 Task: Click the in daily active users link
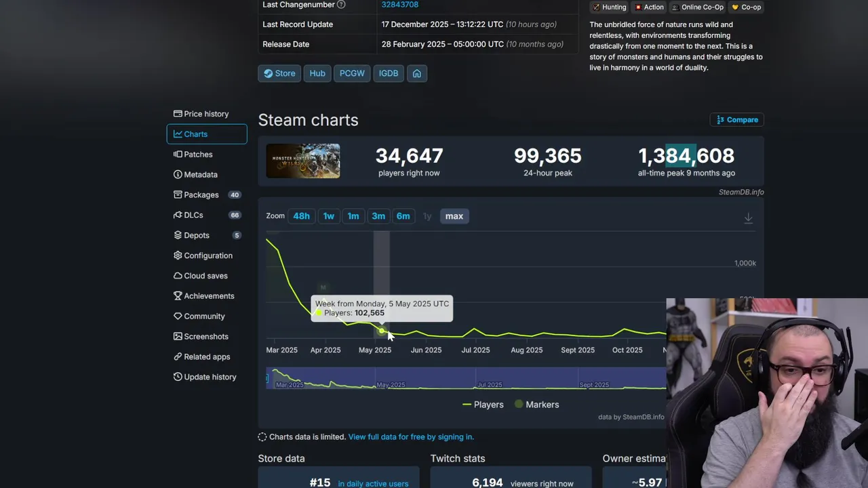pyautogui.click(x=373, y=484)
